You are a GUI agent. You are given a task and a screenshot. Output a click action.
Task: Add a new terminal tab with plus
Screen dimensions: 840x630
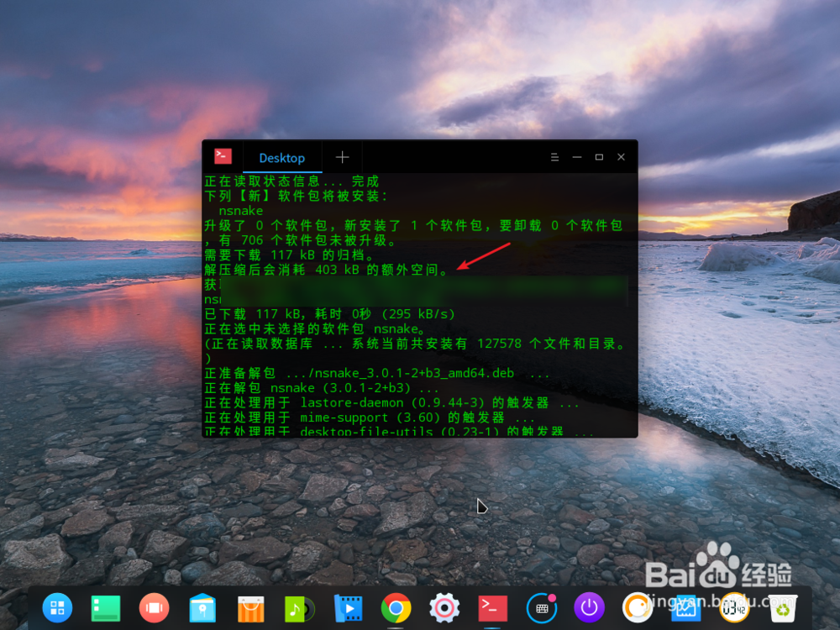click(343, 157)
